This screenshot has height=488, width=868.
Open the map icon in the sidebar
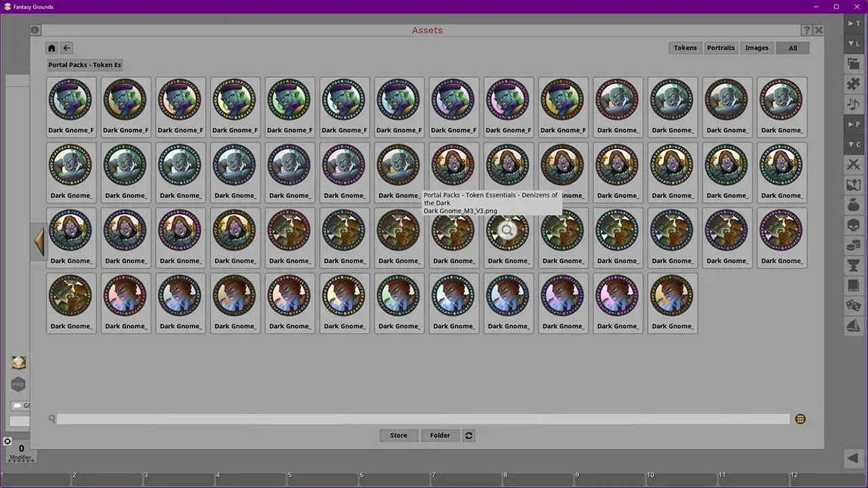click(x=853, y=184)
